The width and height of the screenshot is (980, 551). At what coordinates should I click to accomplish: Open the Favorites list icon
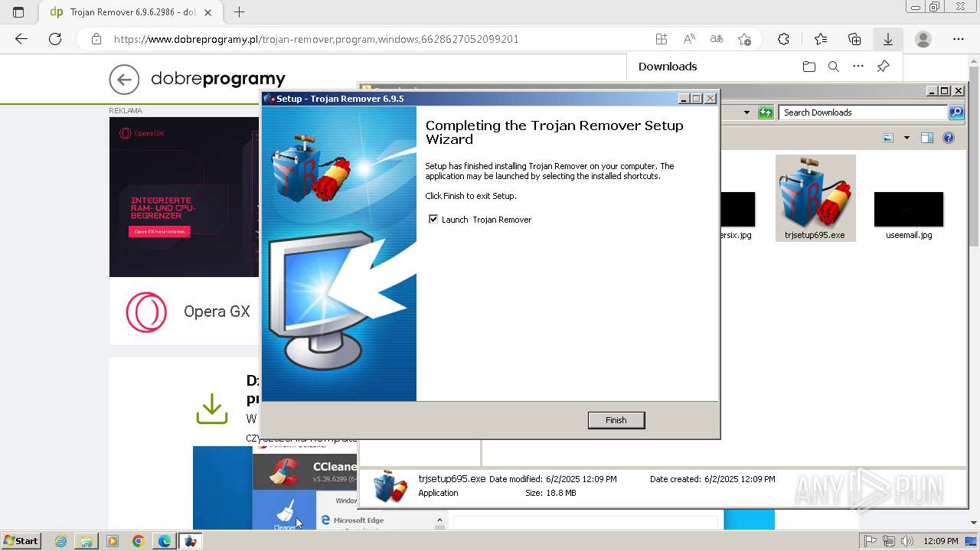(821, 39)
